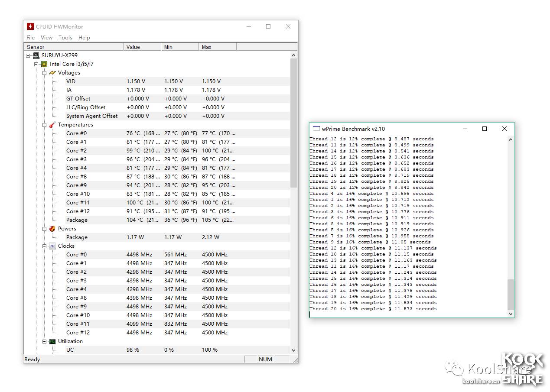Click the Clocks waveform icon

click(52, 246)
